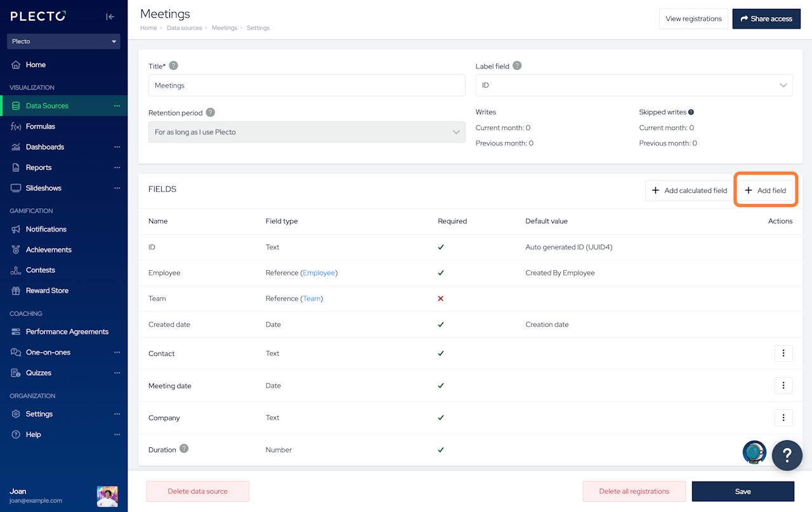Screen dimensions: 812x512
Task: Open Formulas in the sidebar
Action: pyautogui.click(x=41, y=126)
